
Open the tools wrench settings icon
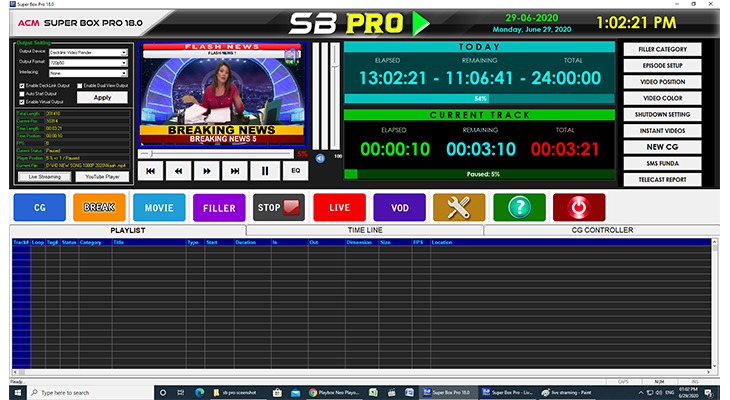point(459,207)
